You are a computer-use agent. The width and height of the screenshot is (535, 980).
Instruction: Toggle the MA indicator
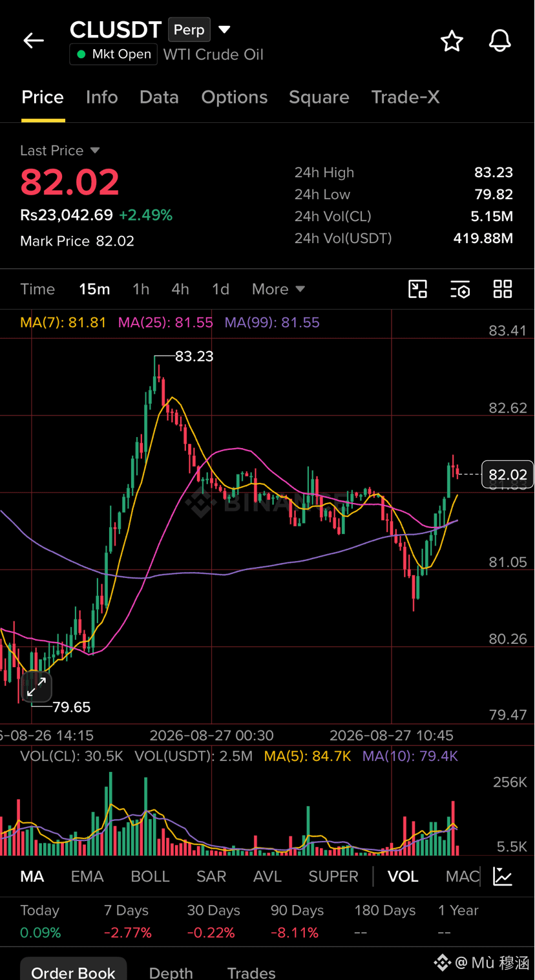click(x=32, y=877)
